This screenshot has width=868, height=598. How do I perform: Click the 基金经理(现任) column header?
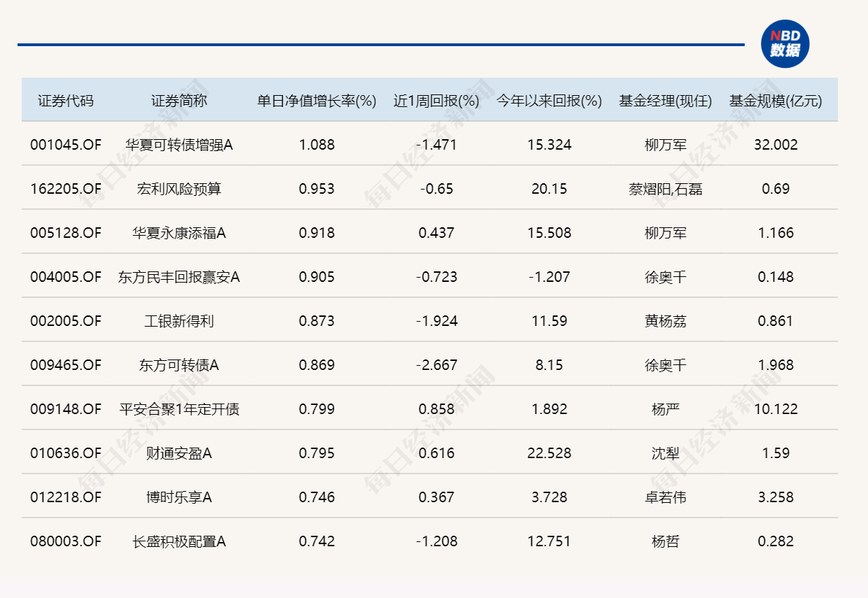[x=666, y=101]
